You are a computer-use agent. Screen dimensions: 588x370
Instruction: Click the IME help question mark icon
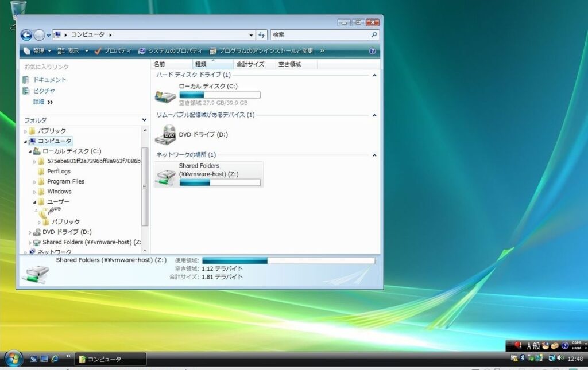pos(565,346)
